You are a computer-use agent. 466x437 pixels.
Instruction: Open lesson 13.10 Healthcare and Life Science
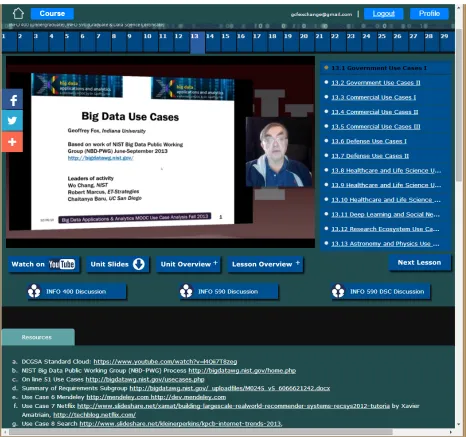click(386, 200)
